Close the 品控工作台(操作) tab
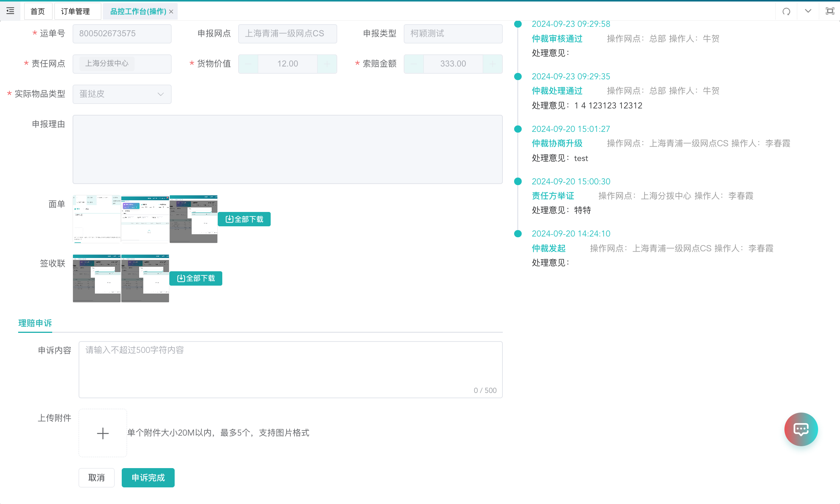The image size is (840, 504). 171,12
